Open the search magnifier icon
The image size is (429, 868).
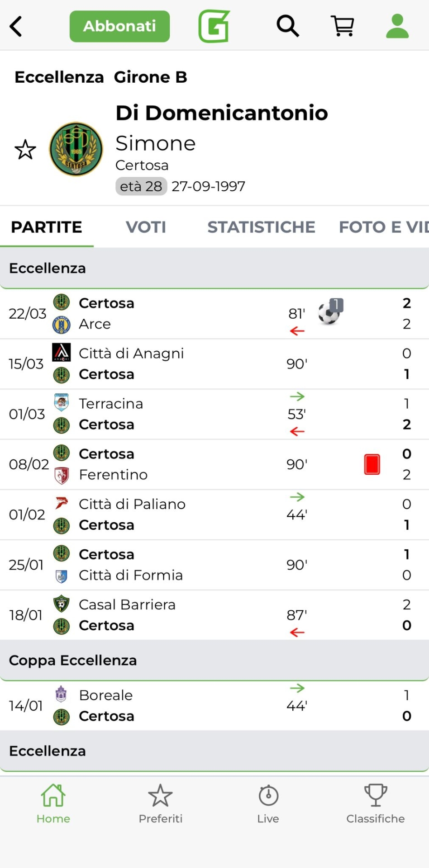[288, 26]
